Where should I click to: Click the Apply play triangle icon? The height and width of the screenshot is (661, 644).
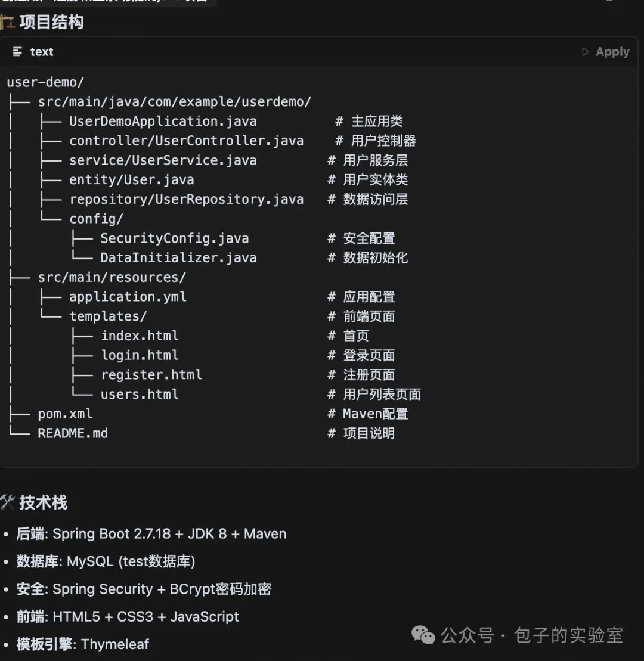click(585, 52)
